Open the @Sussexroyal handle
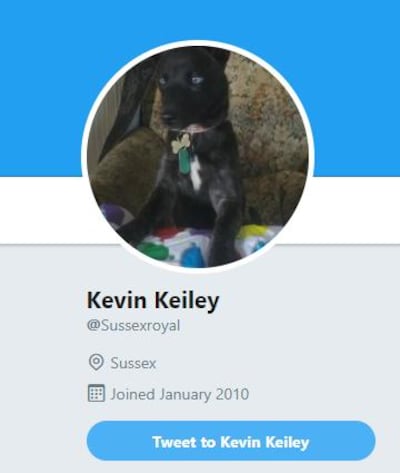 pyautogui.click(x=133, y=326)
